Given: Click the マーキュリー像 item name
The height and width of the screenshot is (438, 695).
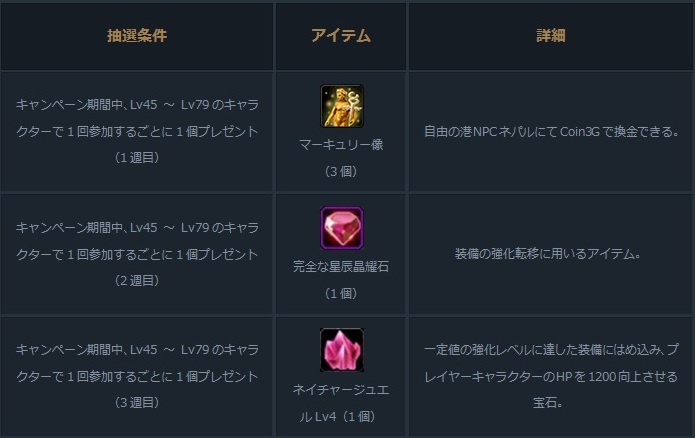Looking at the screenshot, I should (341, 145).
